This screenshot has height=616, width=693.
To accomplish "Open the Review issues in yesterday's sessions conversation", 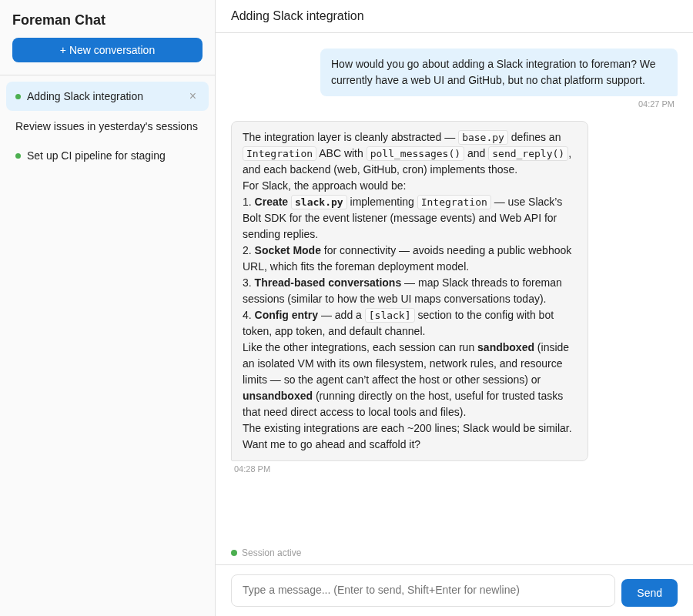I will [x=106, y=126].
